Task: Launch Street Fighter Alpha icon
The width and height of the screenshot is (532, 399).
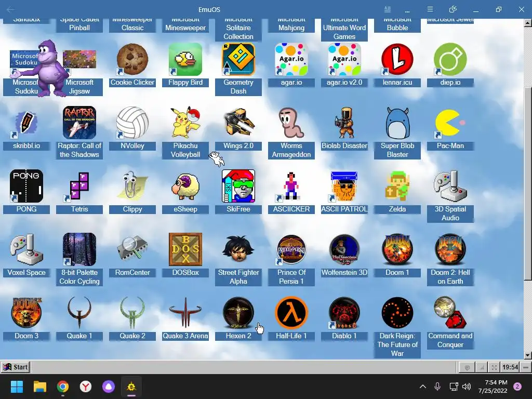Action: tap(238, 250)
